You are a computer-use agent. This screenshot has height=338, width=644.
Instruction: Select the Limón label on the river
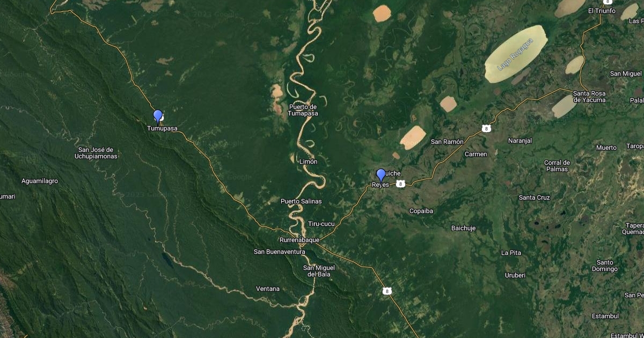click(x=308, y=161)
